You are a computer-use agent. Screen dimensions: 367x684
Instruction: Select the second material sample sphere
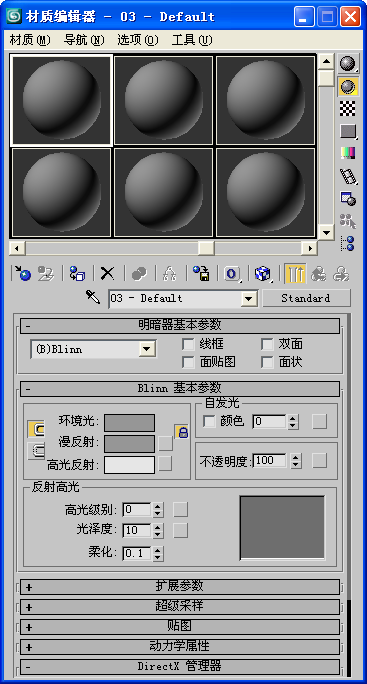pyautogui.click(x=164, y=100)
